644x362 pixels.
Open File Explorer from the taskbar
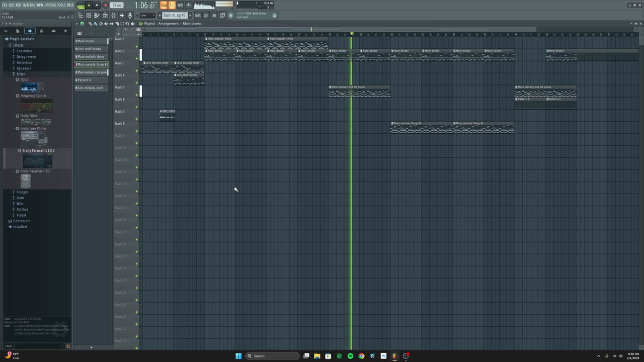[317, 356]
